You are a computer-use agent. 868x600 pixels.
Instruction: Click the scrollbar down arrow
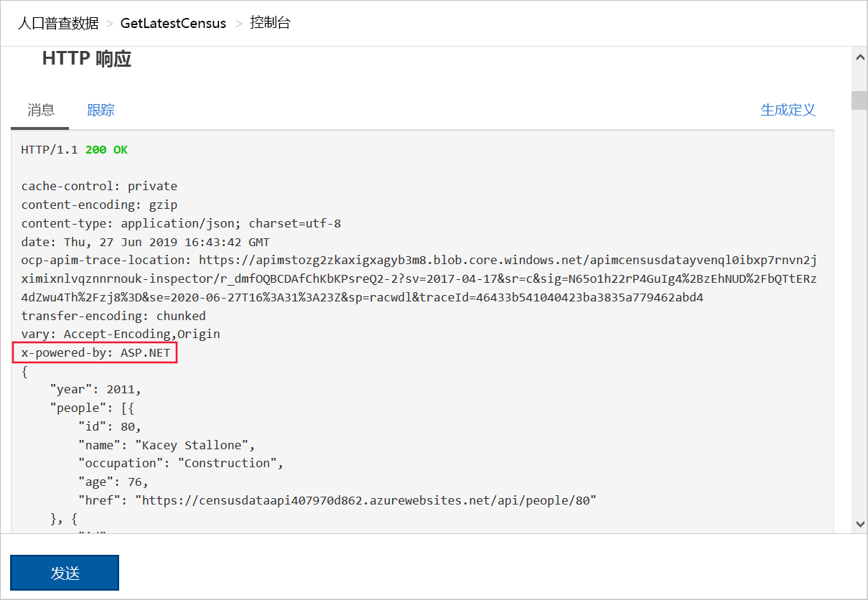tap(859, 524)
